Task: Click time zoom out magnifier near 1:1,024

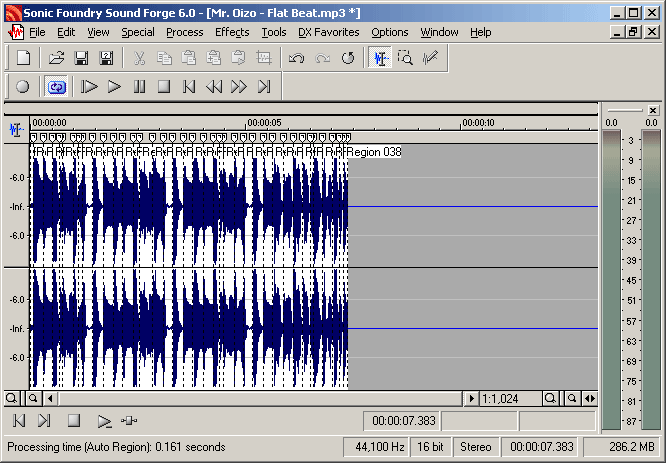Action: [550, 398]
